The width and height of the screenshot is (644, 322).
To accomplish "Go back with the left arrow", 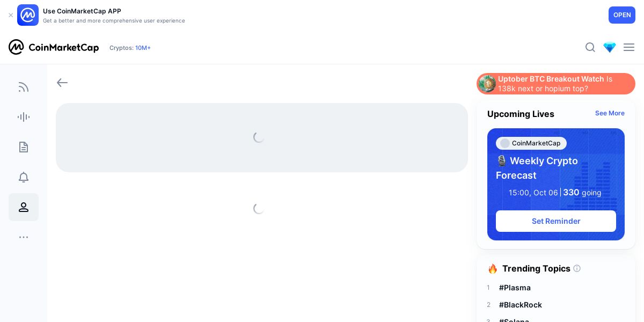I will [x=62, y=83].
